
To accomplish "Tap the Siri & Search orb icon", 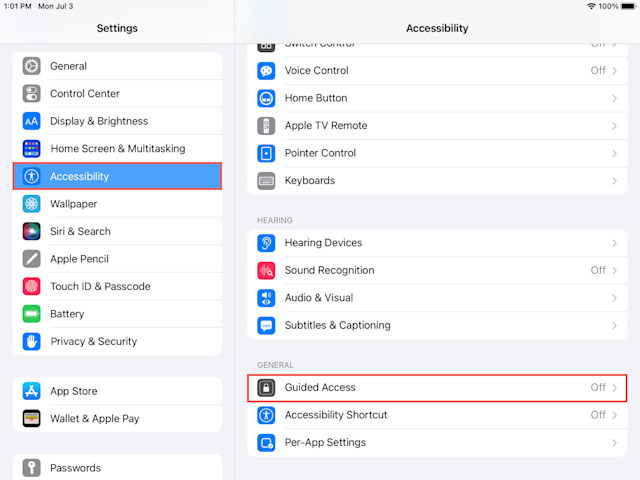I will (31, 231).
